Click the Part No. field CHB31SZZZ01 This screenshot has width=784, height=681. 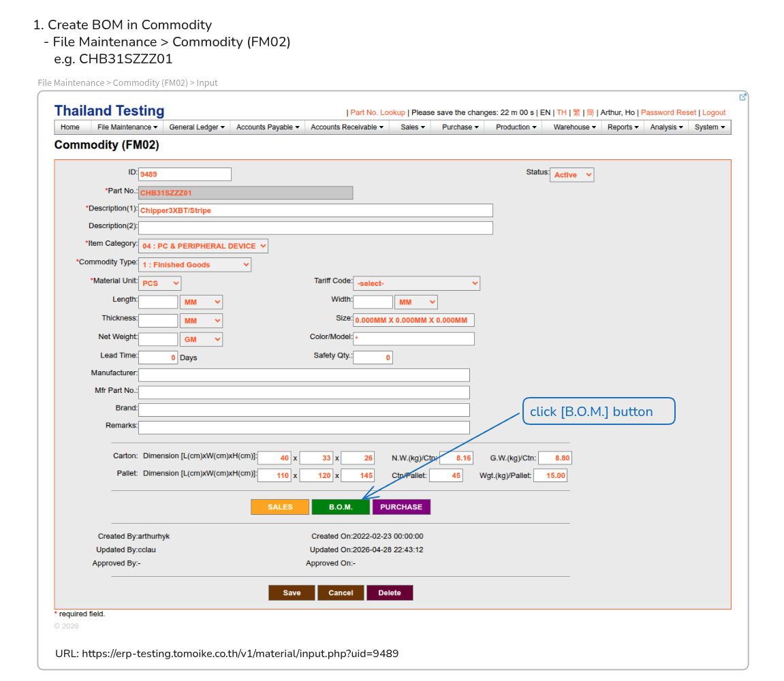(x=245, y=193)
